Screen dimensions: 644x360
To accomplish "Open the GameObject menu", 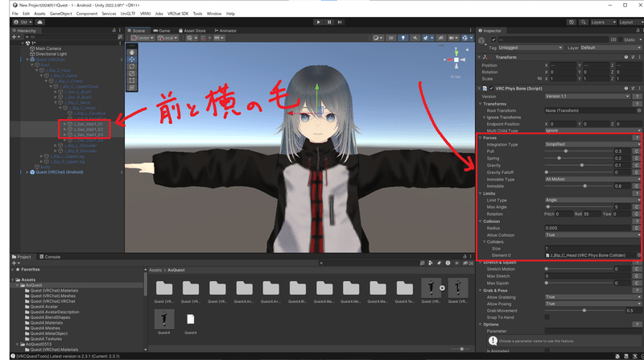I will pyautogui.click(x=61, y=14).
